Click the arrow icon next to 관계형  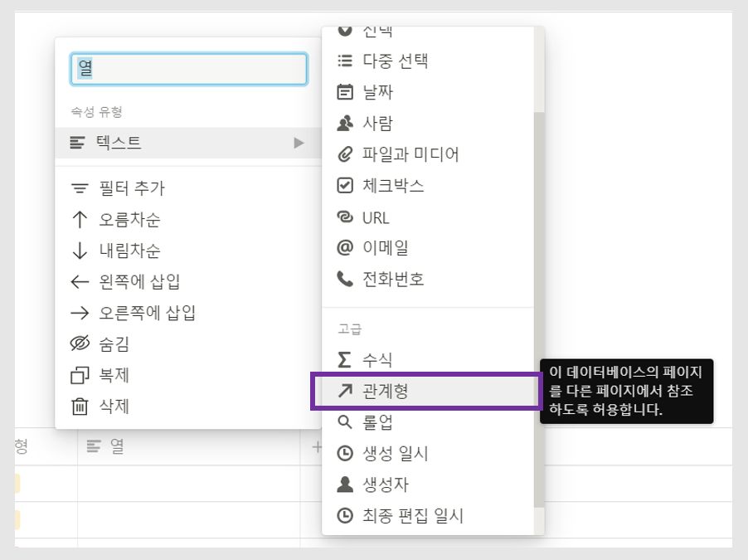click(x=345, y=391)
